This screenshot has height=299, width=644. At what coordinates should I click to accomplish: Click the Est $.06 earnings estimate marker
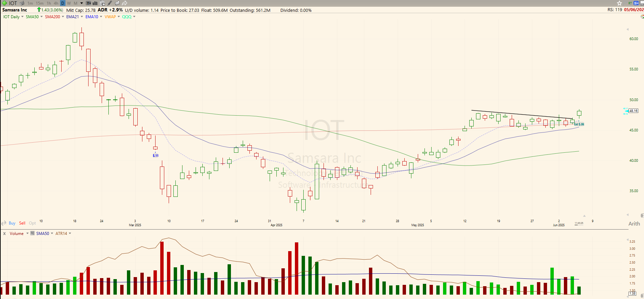tap(579, 124)
